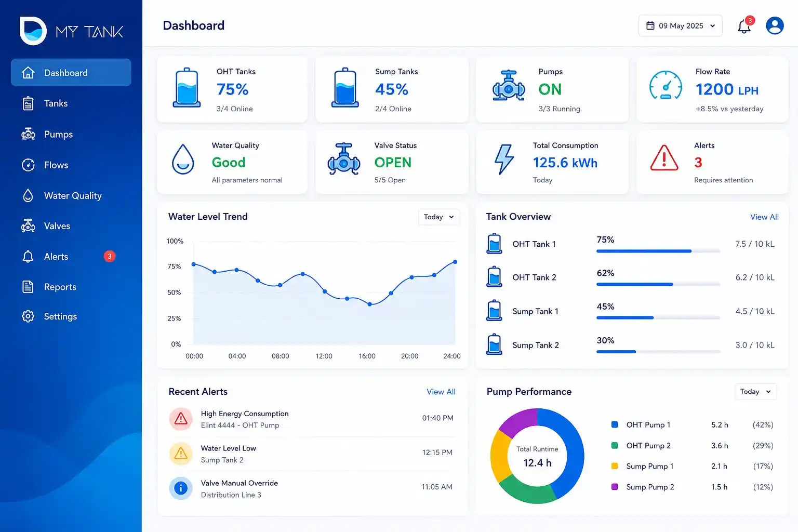Select Water Quality in the sidebar
The height and width of the screenshot is (532, 798).
click(71, 196)
